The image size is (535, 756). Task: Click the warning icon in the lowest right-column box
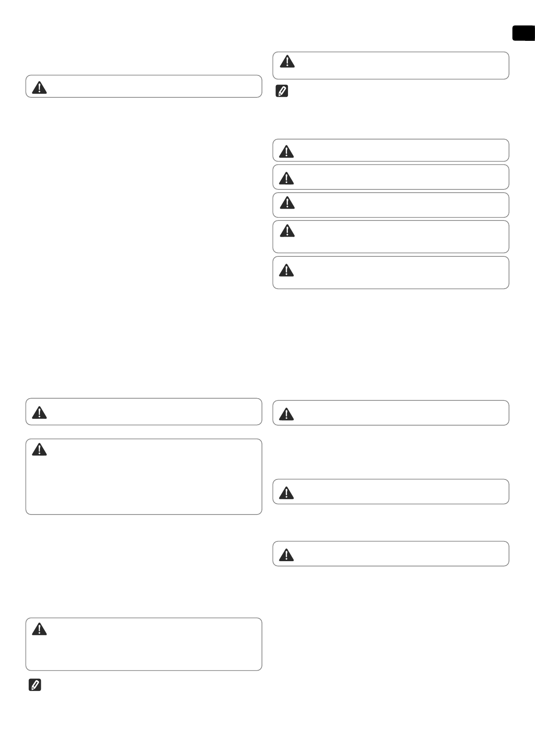[x=287, y=555]
